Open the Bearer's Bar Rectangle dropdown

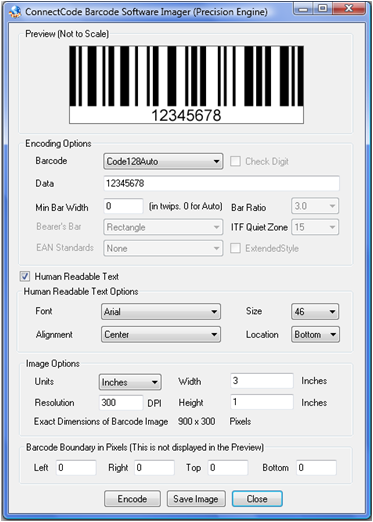pos(163,227)
